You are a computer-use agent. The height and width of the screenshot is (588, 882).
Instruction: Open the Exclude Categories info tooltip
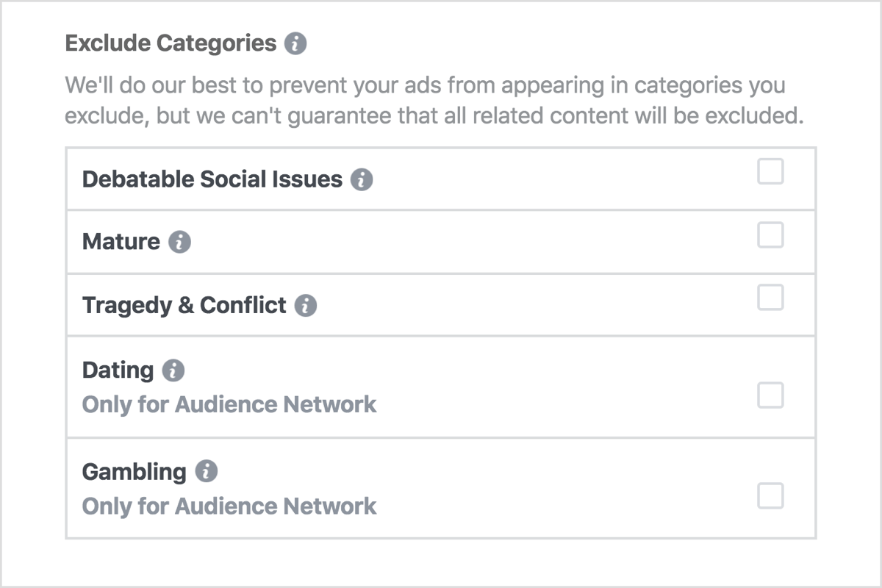[x=297, y=43]
